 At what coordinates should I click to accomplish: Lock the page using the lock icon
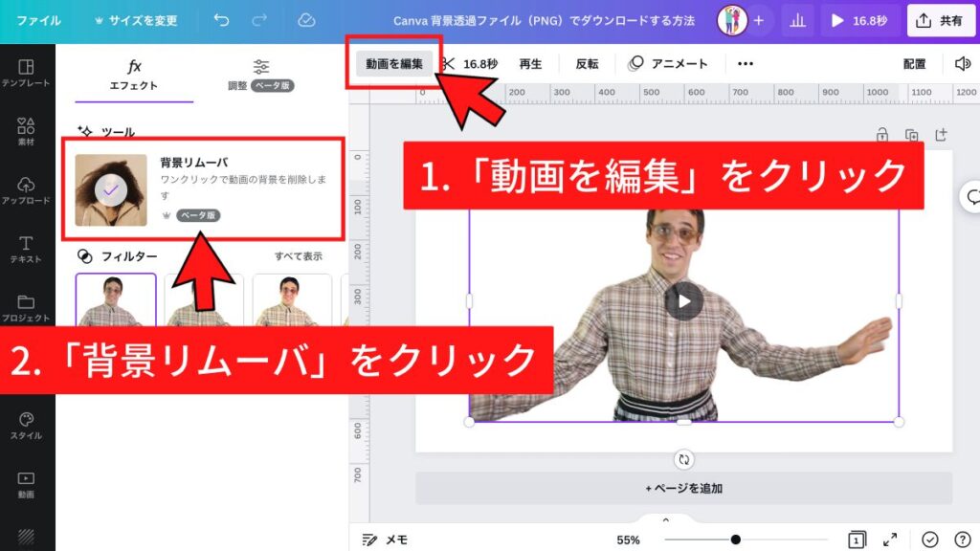coord(881,134)
